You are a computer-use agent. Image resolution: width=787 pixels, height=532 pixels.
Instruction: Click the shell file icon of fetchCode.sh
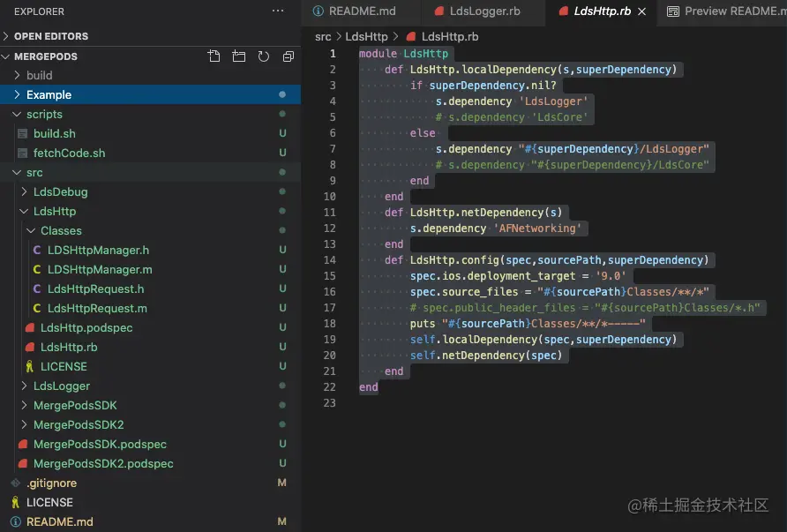23,154
